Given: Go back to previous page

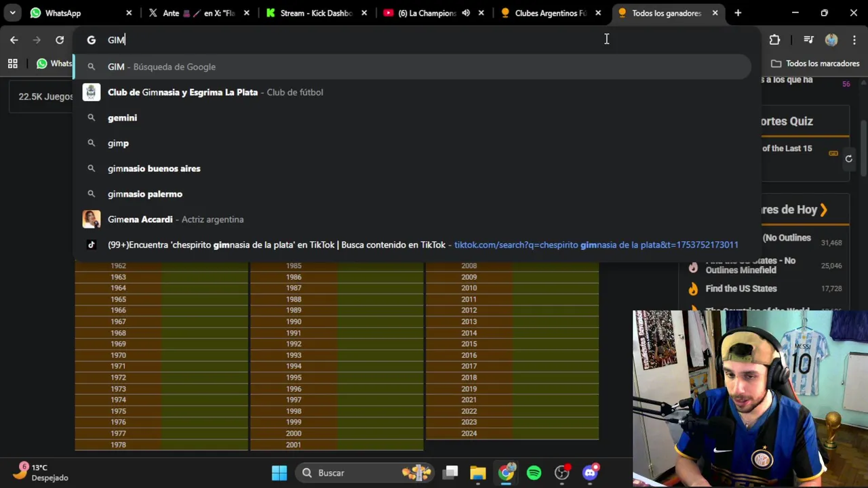Looking at the screenshot, I should pyautogui.click(x=14, y=40).
